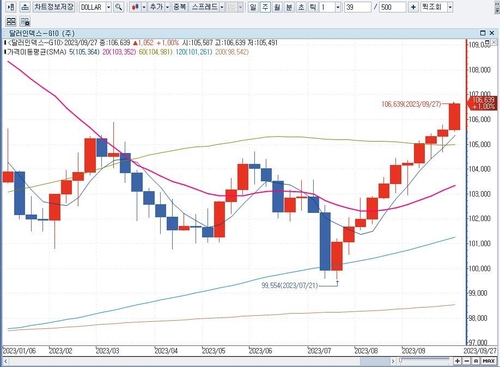This screenshot has height=367, width=500.
Task: Zoom out with the bottom minus button
Action: click(x=467, y=361)
